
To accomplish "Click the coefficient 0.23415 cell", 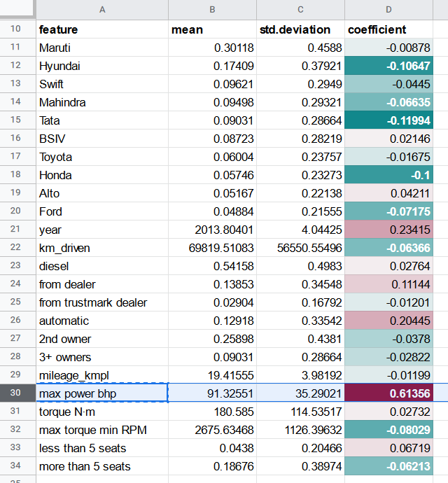I will (x=388, y=230).
